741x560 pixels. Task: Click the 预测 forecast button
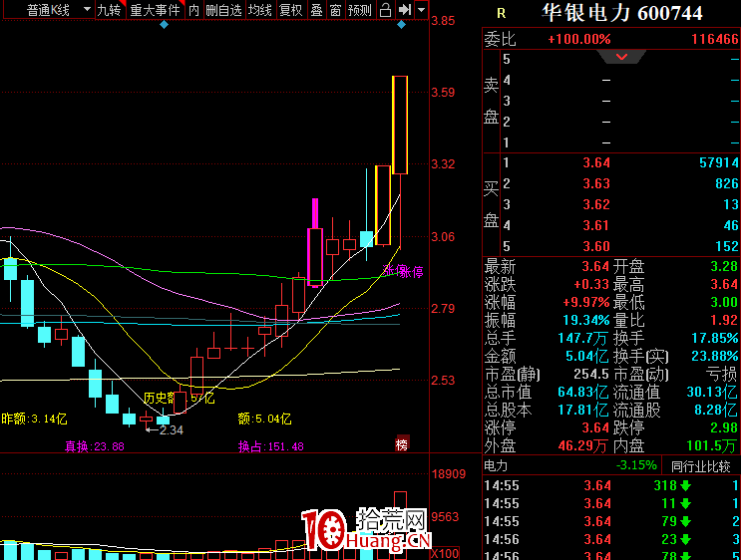[360, 10]
